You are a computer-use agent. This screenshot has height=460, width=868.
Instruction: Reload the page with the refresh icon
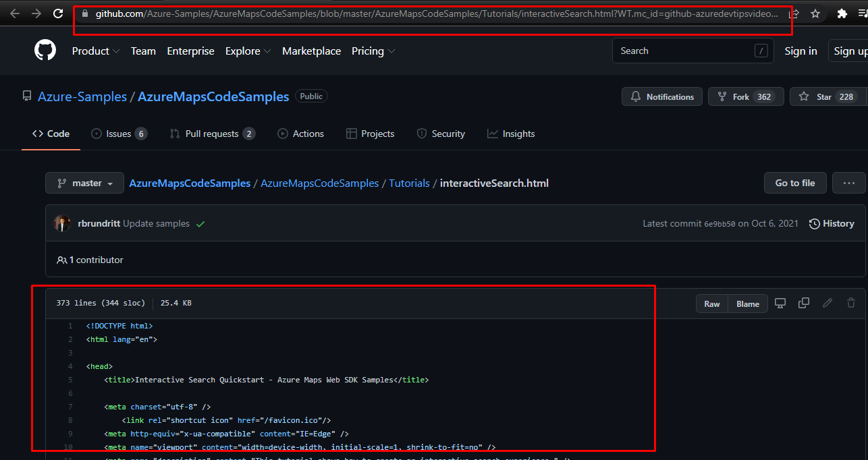(x=58, y=13)
